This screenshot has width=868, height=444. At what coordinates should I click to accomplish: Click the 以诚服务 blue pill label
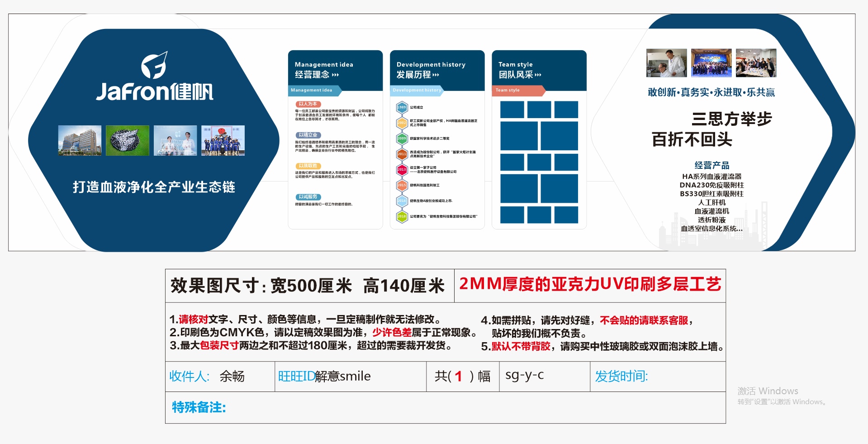pyautogui.click(x=308, y=197)
